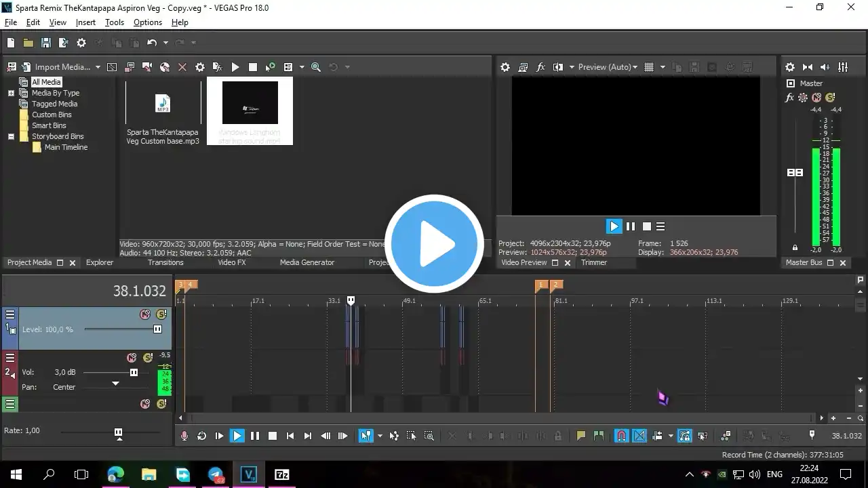Toggle Loop Playback in the transport bar
Screen dimensions: 868x488
coord(201,436)
